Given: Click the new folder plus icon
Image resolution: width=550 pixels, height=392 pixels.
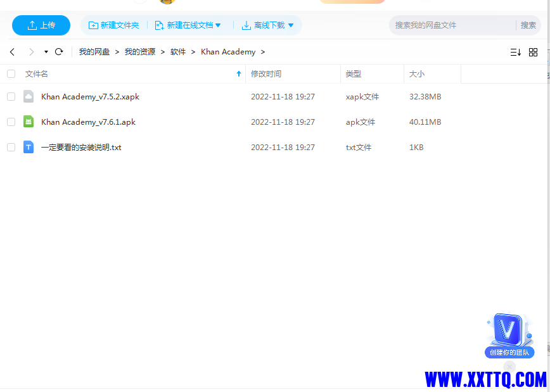Looking at the screenshot, I should 93,25.
